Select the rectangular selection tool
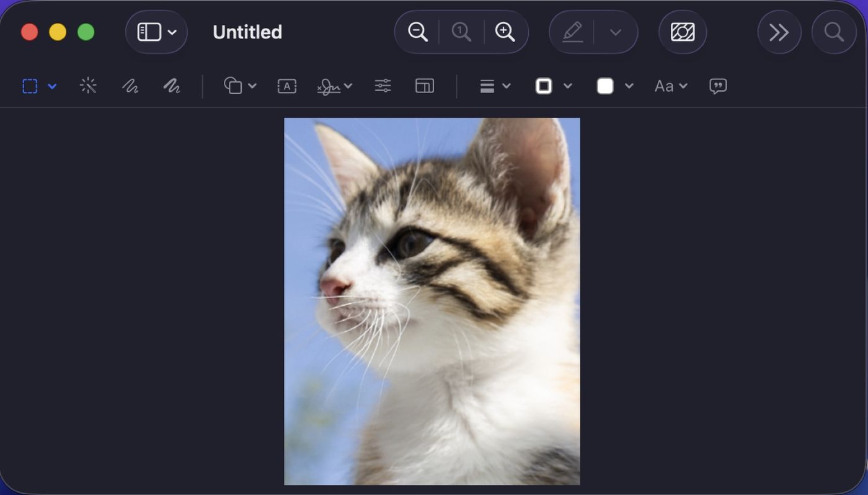This screenshot has width=868, height=495. [30, 86]
